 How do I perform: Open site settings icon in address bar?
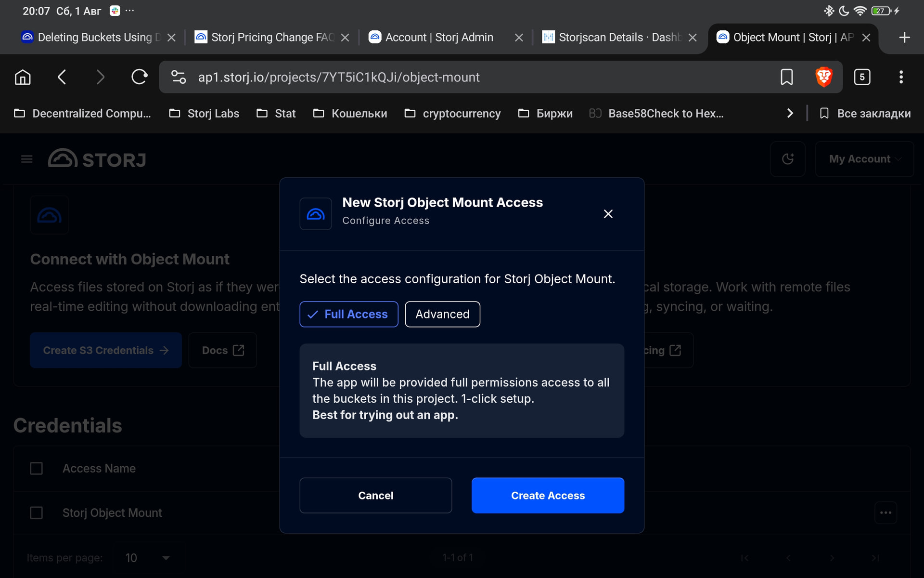point(179,77)
